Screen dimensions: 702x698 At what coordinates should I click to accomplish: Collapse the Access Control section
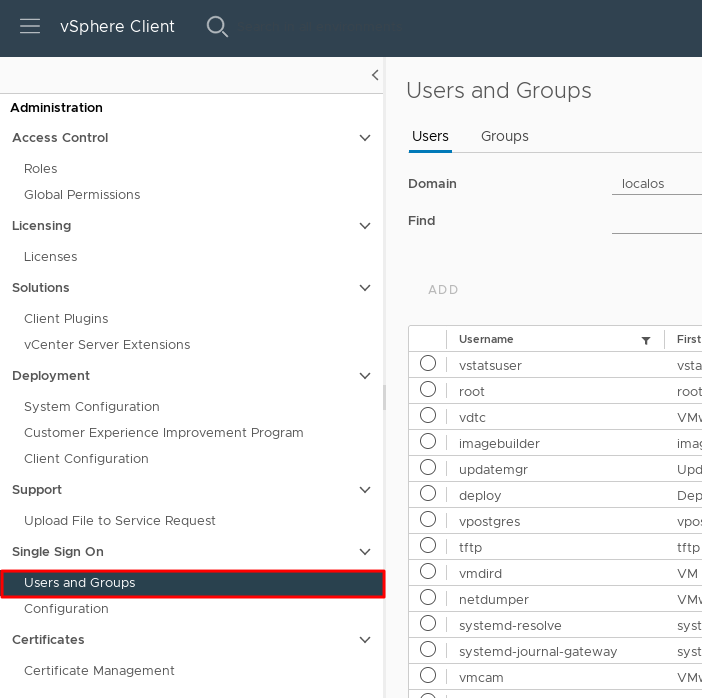coord(365,138)
